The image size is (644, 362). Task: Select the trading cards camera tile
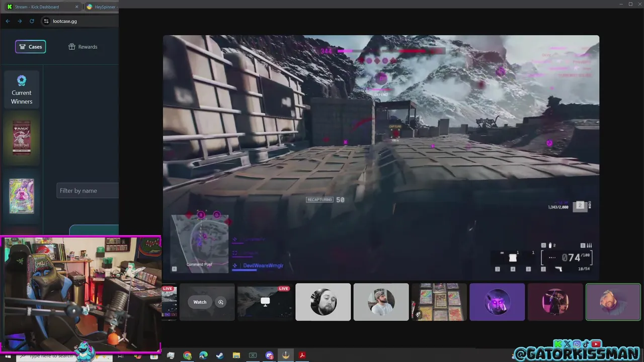coord(439,302)
